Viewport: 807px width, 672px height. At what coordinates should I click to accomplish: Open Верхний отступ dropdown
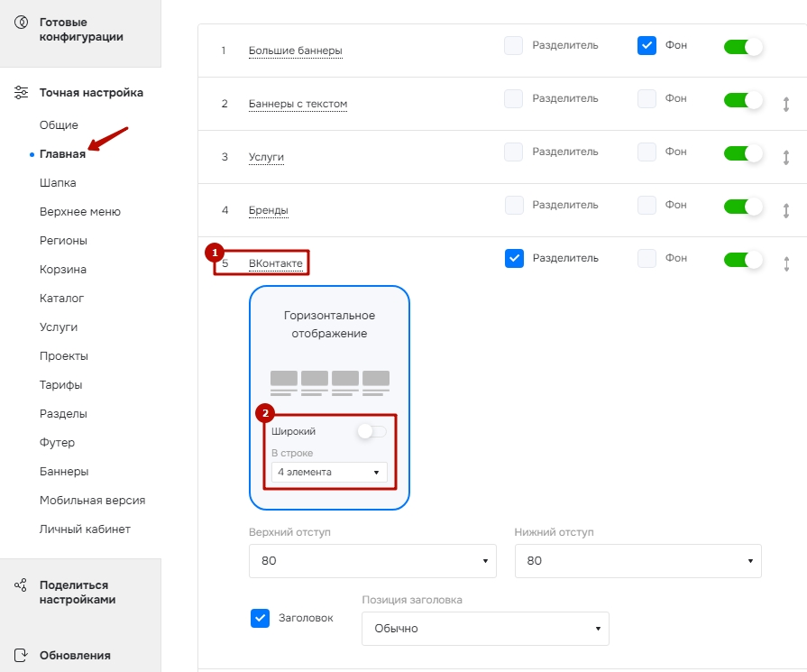pyautogui.click(x=372, y=561)
